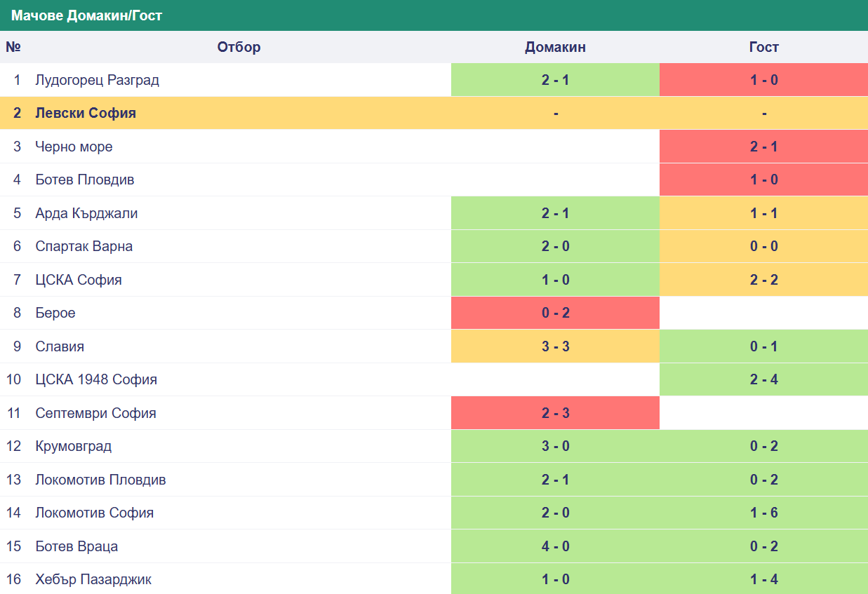Open team Черно море
The width and height of the screenshot is (868, 594).
[x=74, y=147]
